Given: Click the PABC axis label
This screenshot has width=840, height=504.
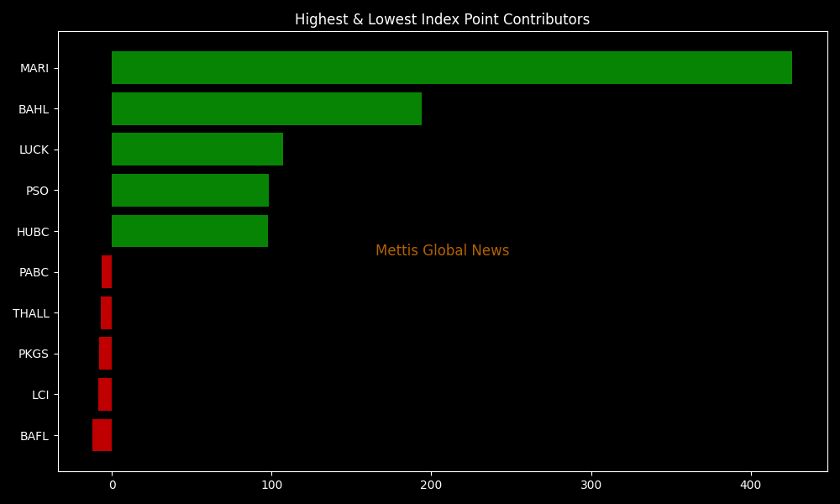Looking at the screenshot, I should (34, 273).
